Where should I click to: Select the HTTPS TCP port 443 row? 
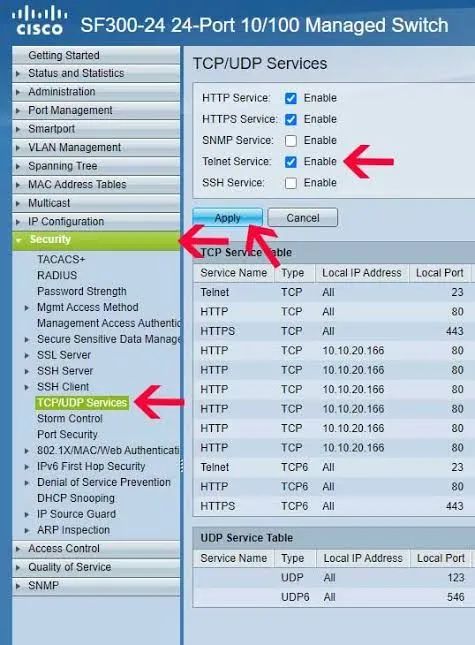[333, 331]
